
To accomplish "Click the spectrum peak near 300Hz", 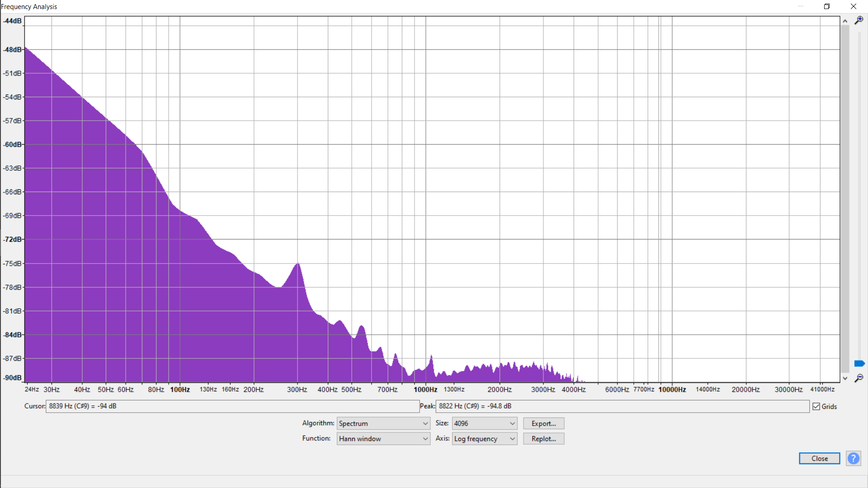I will coord(297,263).
